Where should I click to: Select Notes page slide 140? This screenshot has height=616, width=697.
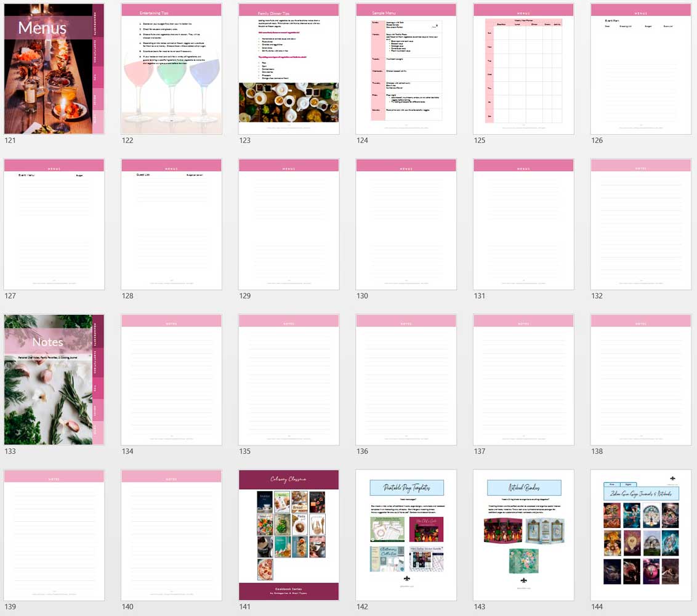coord(171,535)
